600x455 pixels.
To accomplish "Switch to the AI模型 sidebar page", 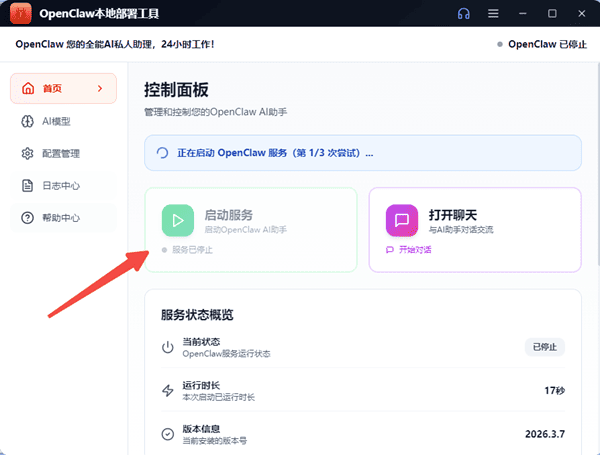I will click(58, 121).
